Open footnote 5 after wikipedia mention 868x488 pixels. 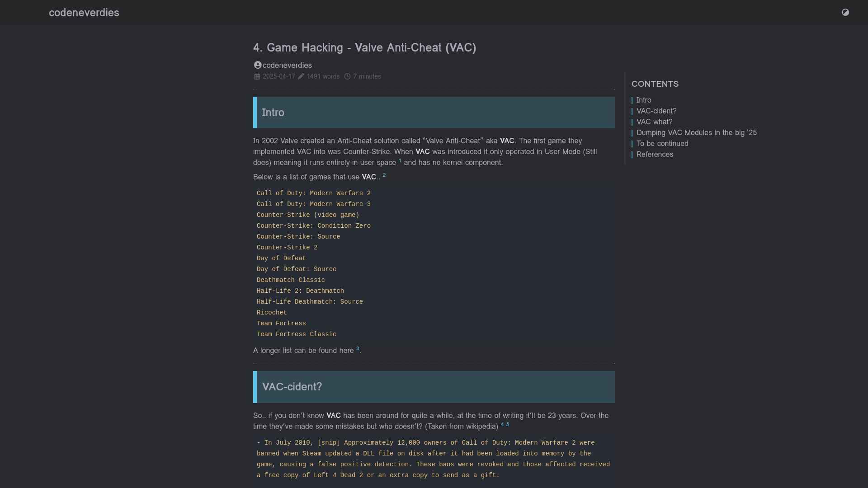tap(508, 424)
